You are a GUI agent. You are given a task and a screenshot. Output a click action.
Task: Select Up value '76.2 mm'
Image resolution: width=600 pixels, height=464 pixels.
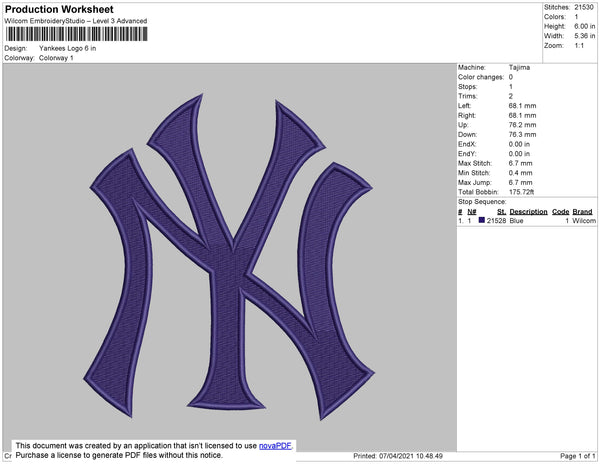pyautogui.click(x=522, y=125)
